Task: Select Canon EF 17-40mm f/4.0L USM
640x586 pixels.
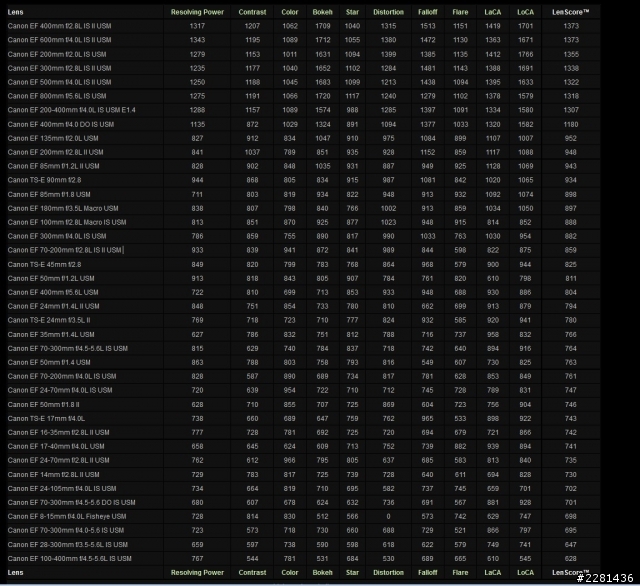Action: tap(56, 446)
